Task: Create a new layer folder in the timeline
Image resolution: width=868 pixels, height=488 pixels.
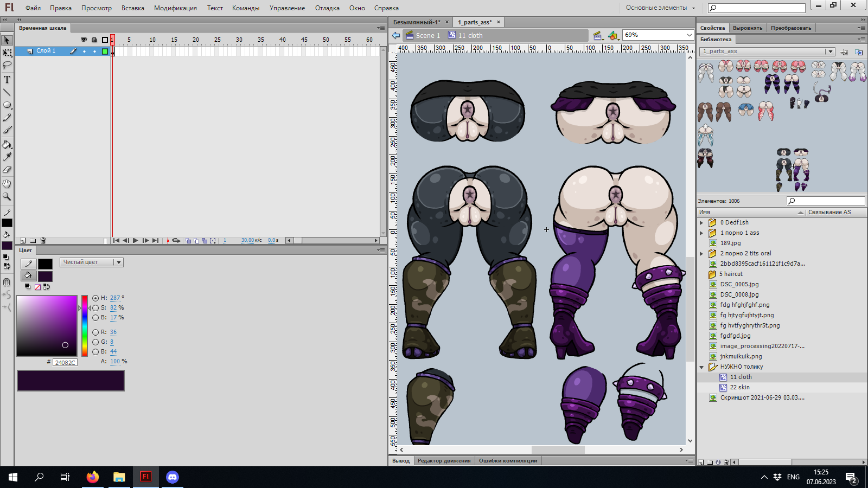Action: [x=33, y=240]
